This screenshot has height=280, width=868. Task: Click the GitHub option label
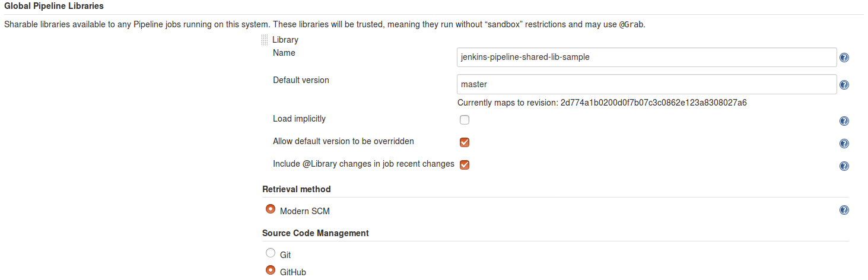tap(293, 272)
